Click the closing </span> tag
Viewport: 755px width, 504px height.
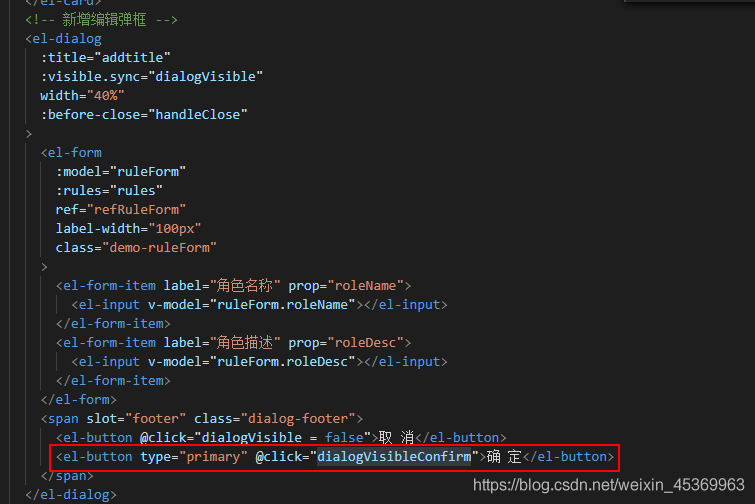click(67, 476)
